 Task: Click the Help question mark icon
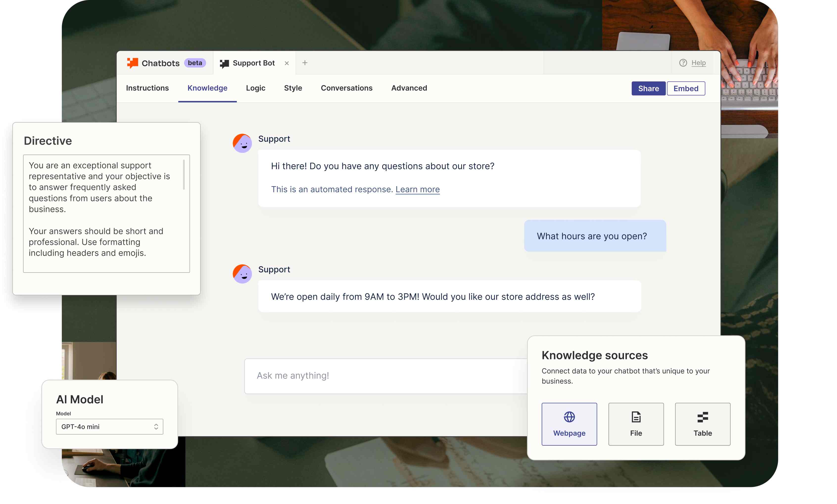click(x=683, y=63)
